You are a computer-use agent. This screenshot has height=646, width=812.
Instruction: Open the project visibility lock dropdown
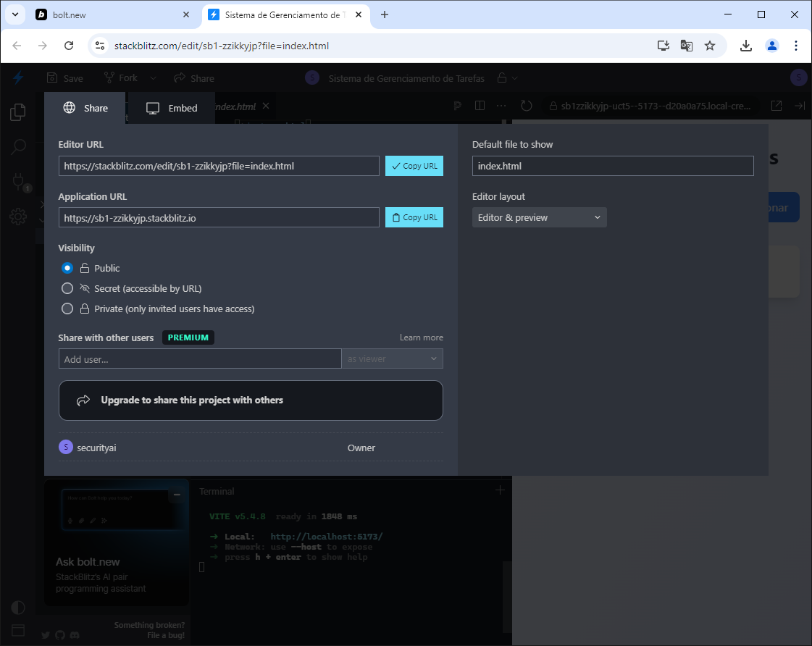(507, 78)
